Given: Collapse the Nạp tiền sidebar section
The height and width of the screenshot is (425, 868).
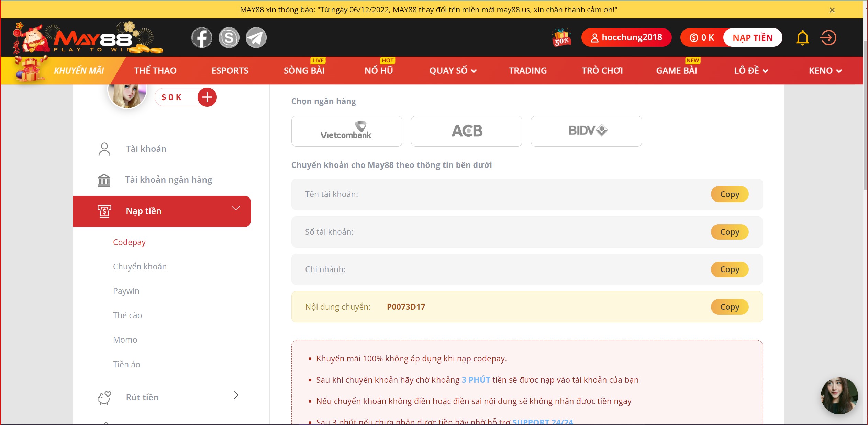Looking at the screenshot, I should point(162,211).
